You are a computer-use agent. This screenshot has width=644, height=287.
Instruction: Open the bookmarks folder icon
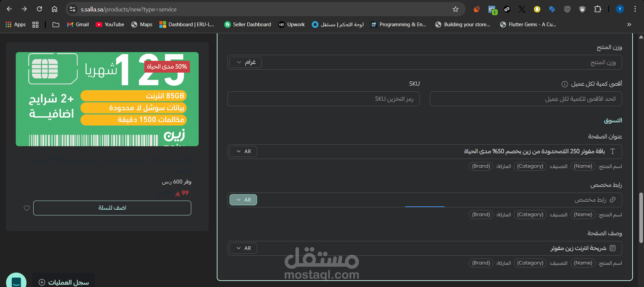point(56,25)
